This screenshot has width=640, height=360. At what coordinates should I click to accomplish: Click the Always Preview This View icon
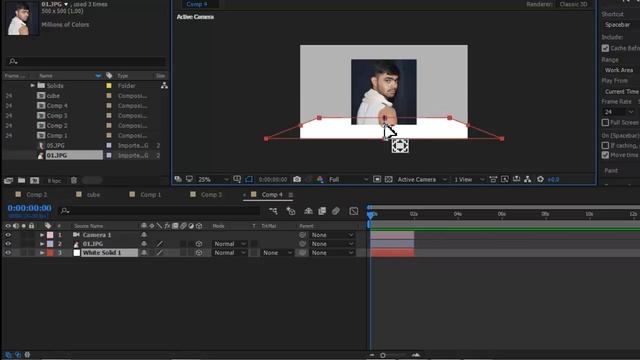(x=178, y=179)
